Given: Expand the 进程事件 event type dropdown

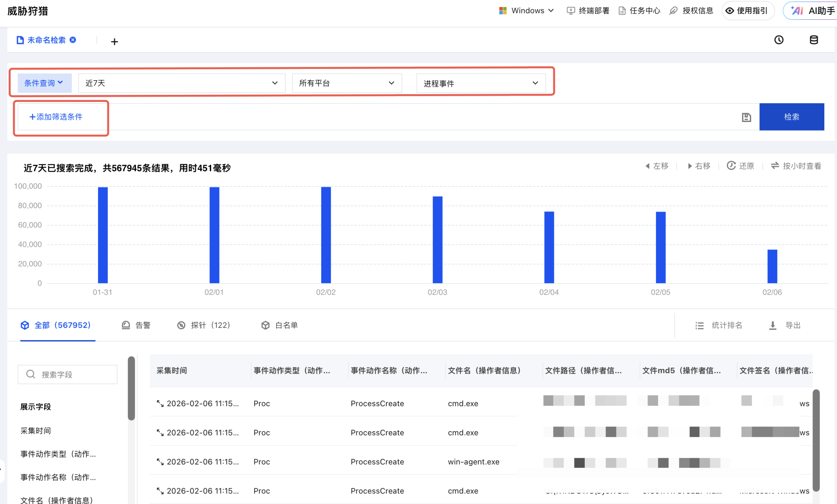Looking at the screenshot, I should click(481, 83).
